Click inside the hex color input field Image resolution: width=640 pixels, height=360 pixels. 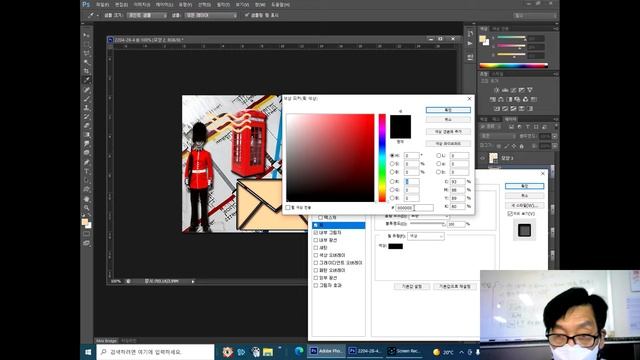click(414, 208)
